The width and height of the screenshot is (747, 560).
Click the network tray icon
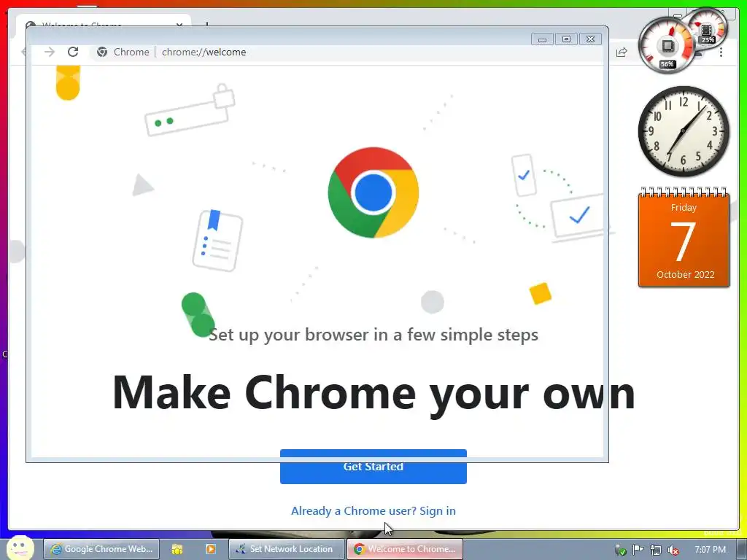656,550
